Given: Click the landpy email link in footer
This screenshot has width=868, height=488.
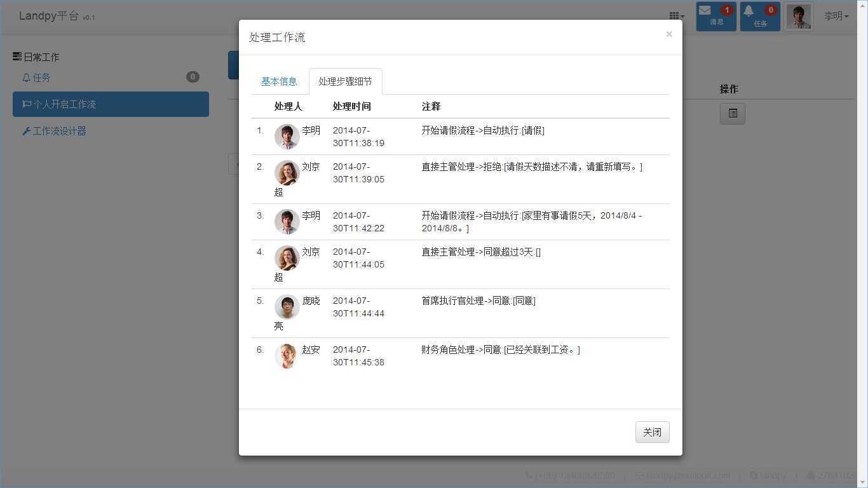Looking at the screenshot, I should coord(682,475).
